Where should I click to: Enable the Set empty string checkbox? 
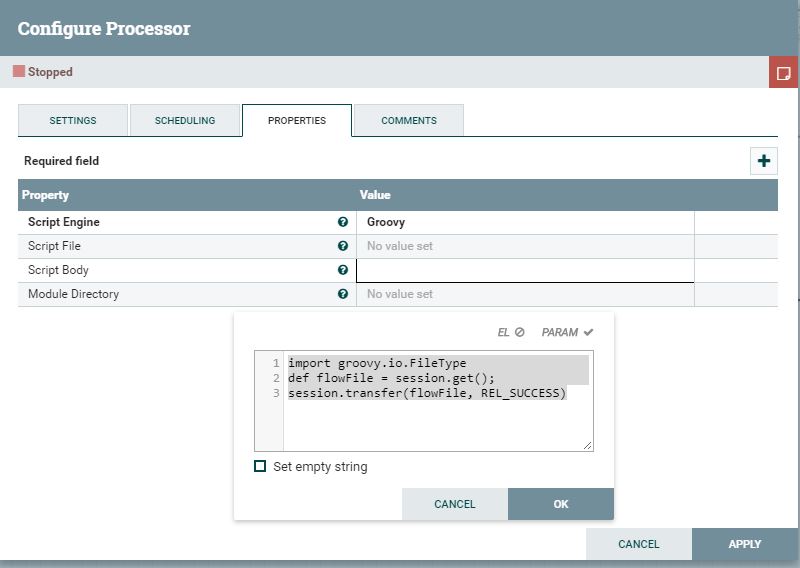[x=261, y=467]
